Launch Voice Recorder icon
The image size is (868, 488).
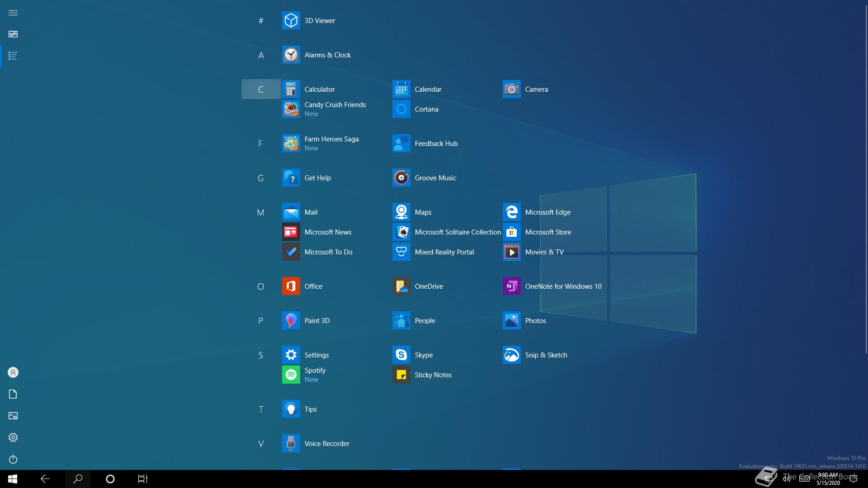click(291, 443)
